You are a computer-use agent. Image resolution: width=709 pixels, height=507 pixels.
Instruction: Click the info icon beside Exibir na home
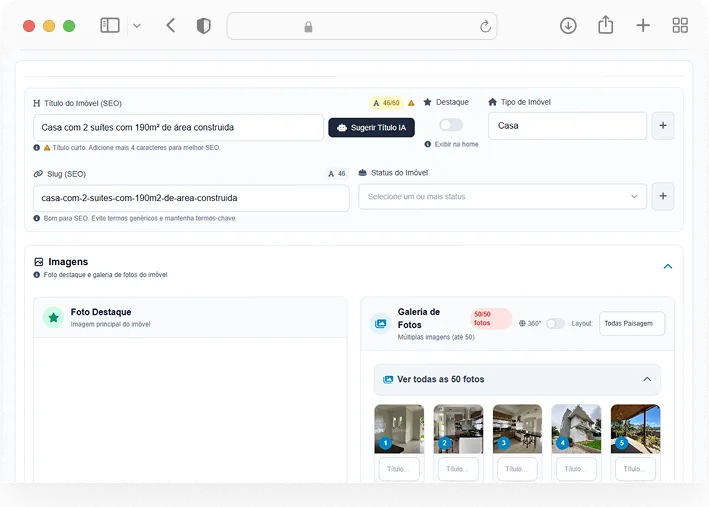pyautogui.click(x=427, y=144)
